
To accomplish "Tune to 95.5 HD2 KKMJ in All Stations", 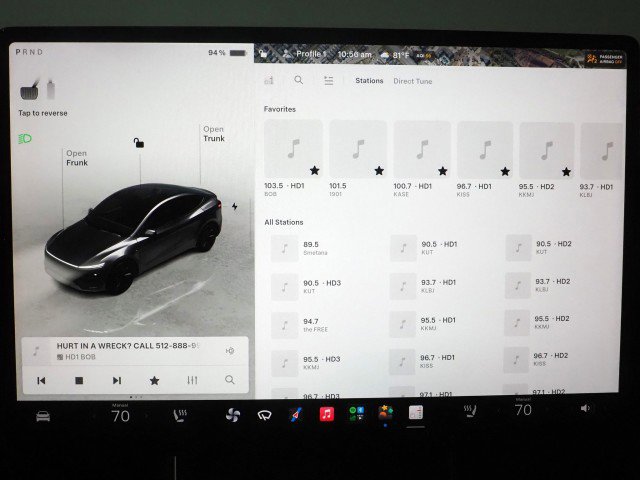I will (x=538, y=322).
